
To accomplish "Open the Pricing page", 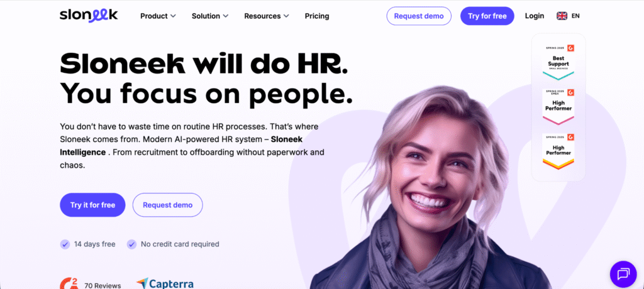I will click(317, 16).
